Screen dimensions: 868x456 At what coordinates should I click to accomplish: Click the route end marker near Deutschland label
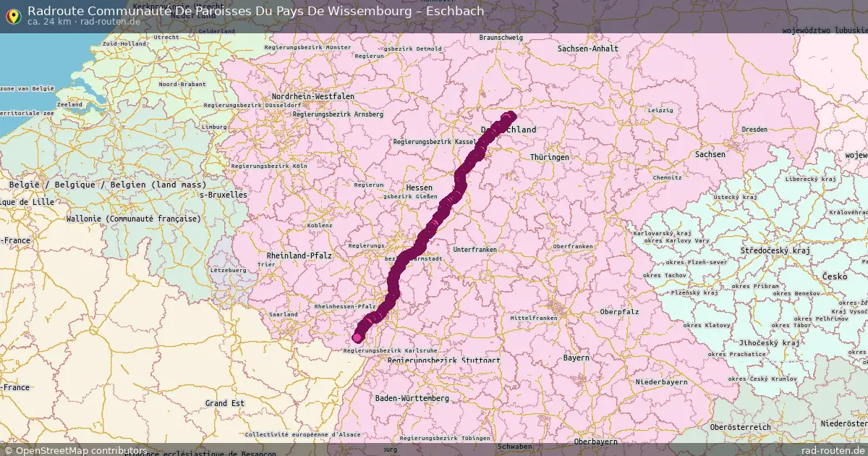pos(511,116)
